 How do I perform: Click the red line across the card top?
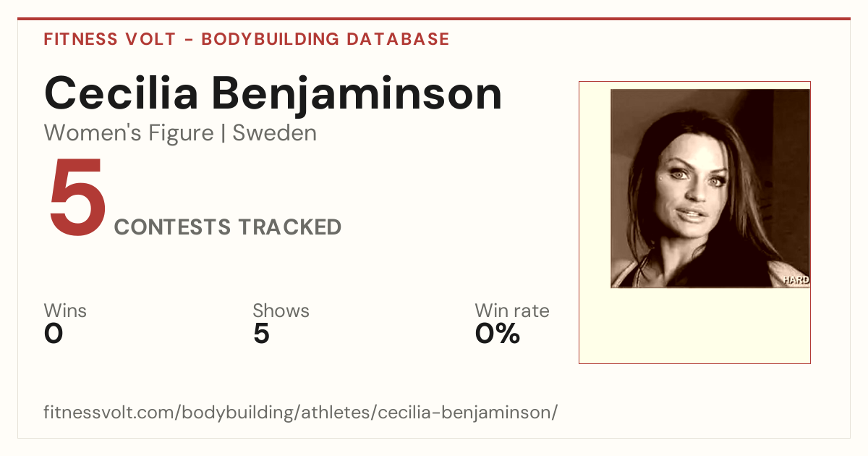(434, 19)
